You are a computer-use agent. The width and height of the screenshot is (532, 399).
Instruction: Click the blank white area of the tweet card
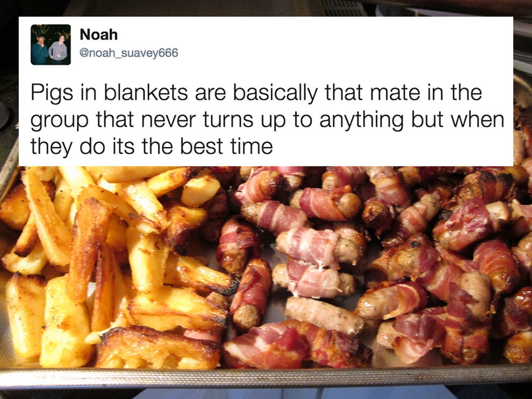pos(339,44)
